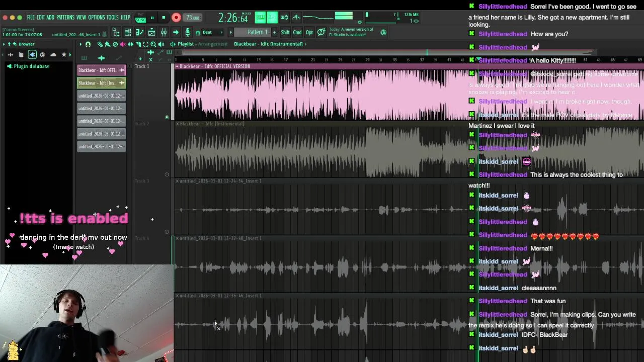Click the green arrow toolbar icon

(x=176, y=33)
